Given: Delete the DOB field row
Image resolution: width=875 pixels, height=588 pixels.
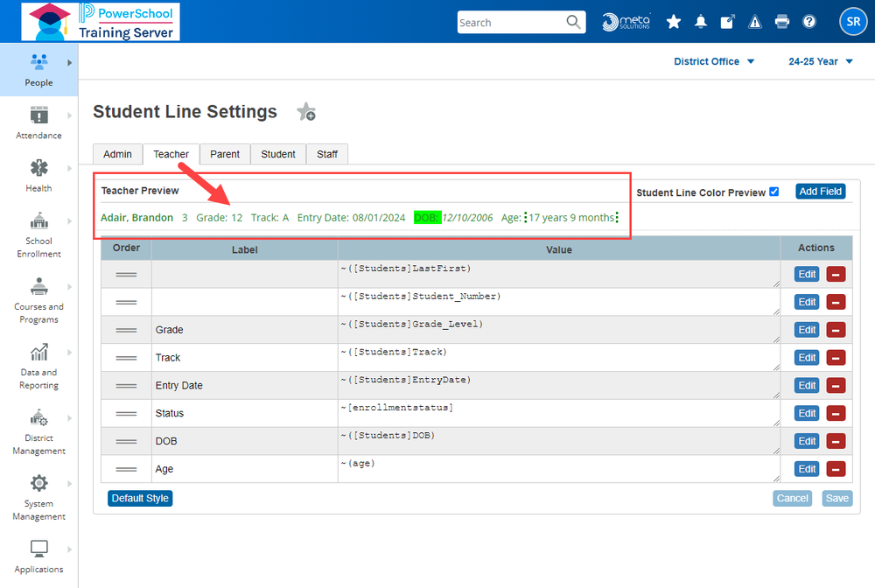Looking at the screenshot, I should [x=836, y=441].
